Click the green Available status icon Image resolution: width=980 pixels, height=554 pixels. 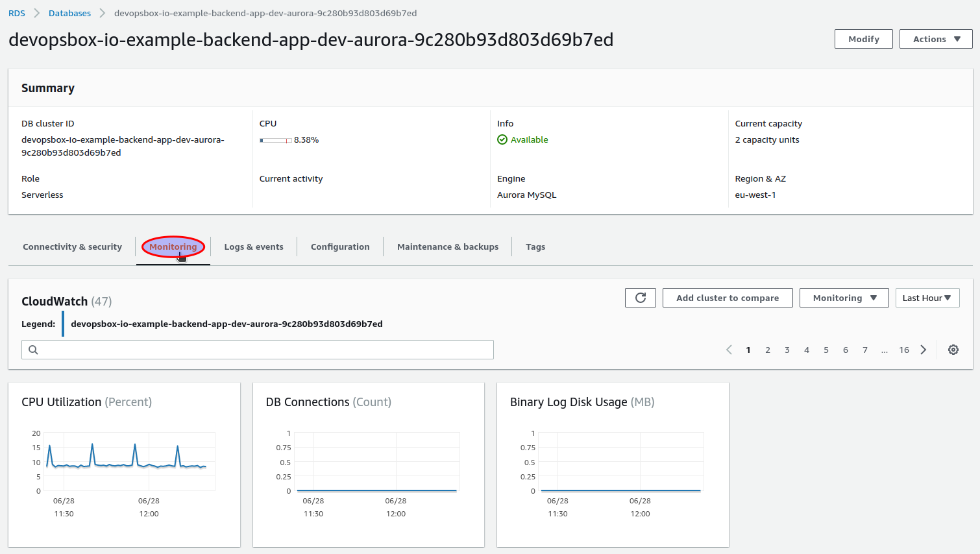tap(503, 139)
